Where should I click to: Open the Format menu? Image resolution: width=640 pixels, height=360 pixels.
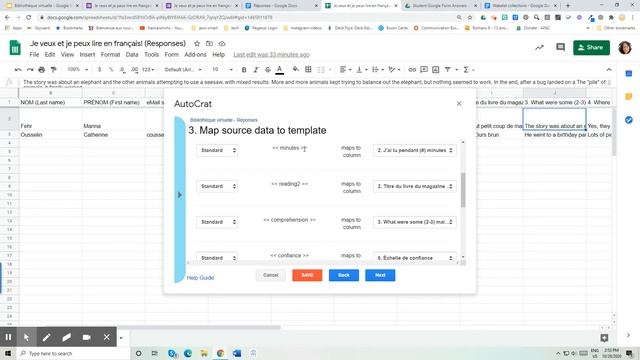110,55
